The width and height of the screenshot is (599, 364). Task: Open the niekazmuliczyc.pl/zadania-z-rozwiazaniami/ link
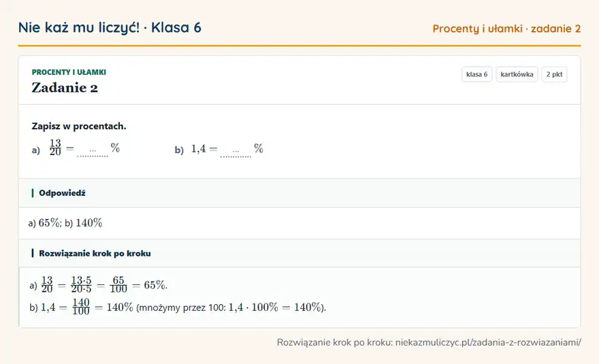[488, 342]
